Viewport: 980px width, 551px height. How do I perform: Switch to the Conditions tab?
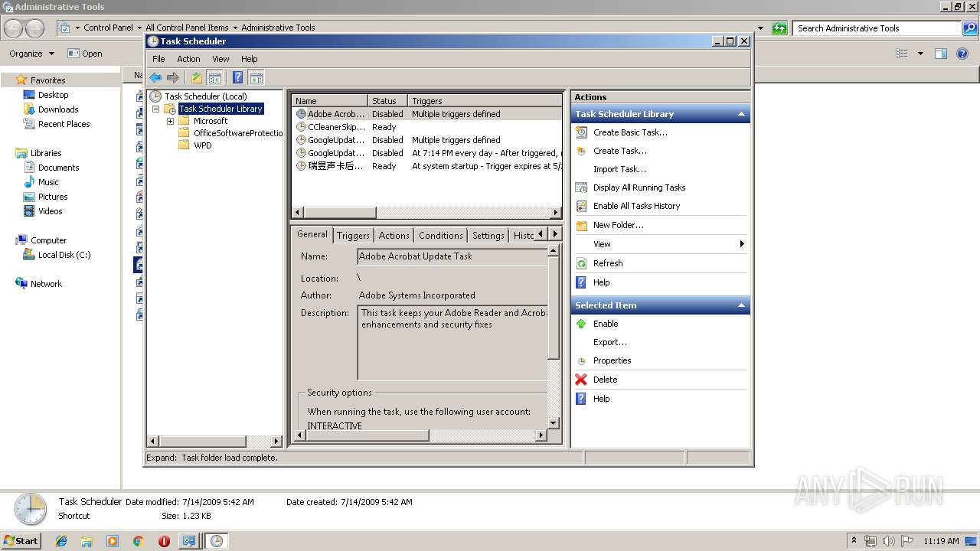(x=441, y=236)
